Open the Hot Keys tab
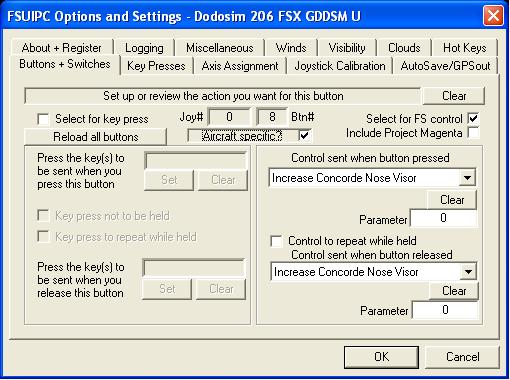510x380 pixels. (464, 48)
